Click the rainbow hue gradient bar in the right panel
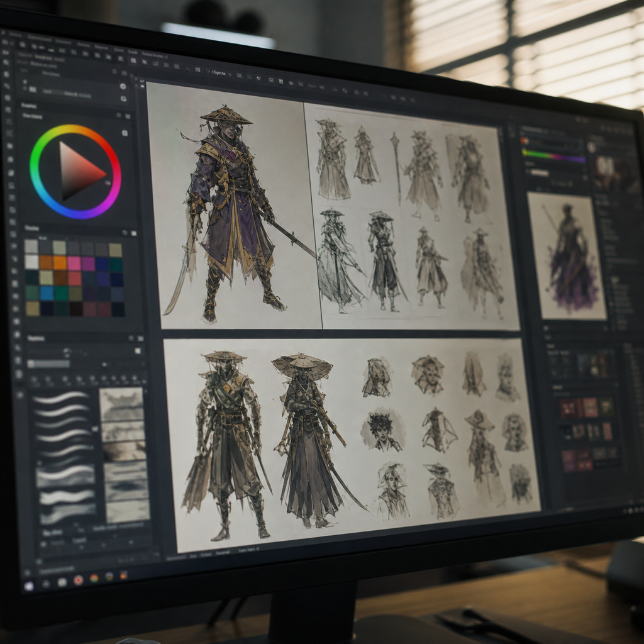Viewport: 644px width, 644px height. click(553, 156)
